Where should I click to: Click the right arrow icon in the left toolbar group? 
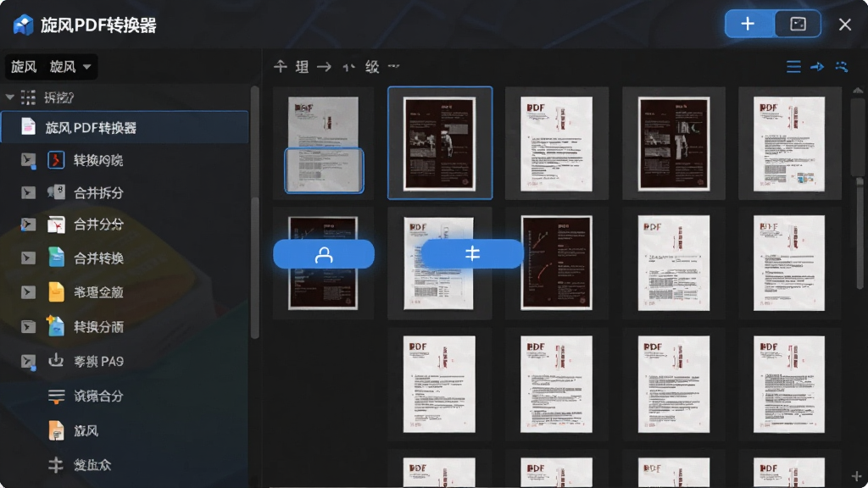(325, 67)
